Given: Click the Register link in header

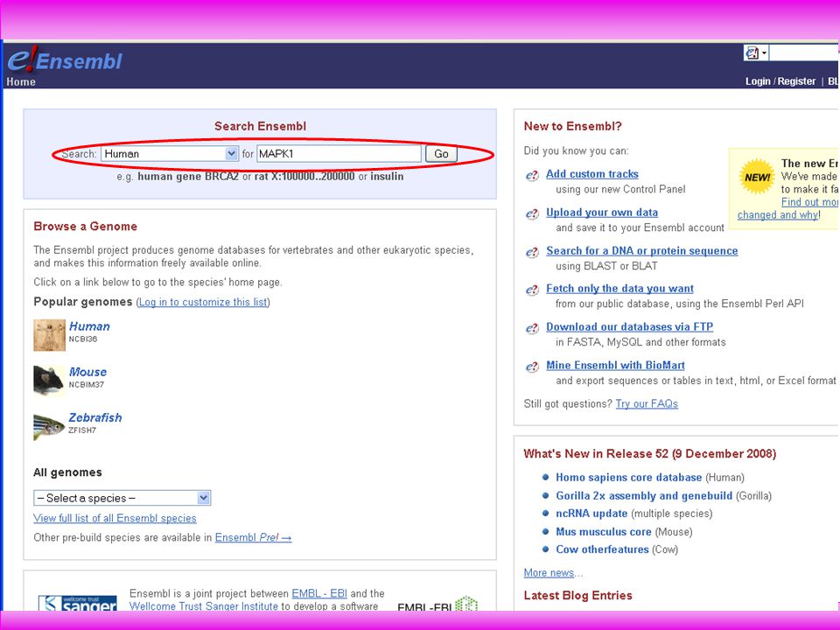Looking at the screenshot, I should [x=796, y=81].
